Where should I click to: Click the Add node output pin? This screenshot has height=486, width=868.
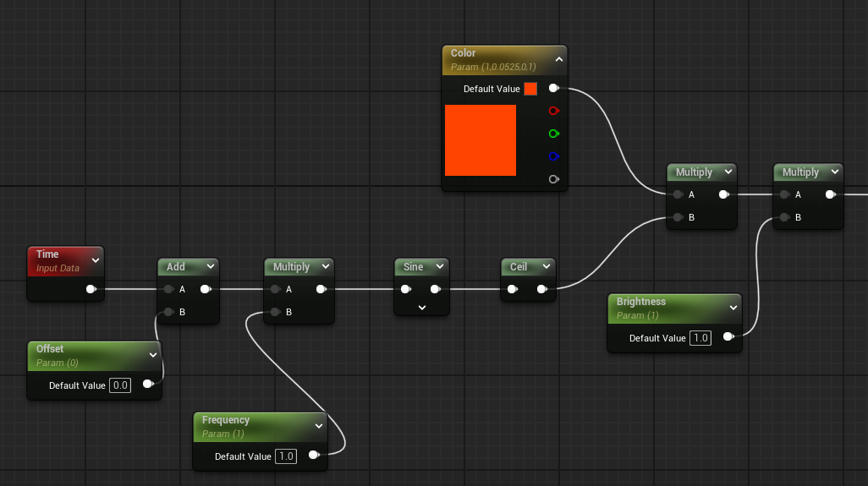(206, 289)
